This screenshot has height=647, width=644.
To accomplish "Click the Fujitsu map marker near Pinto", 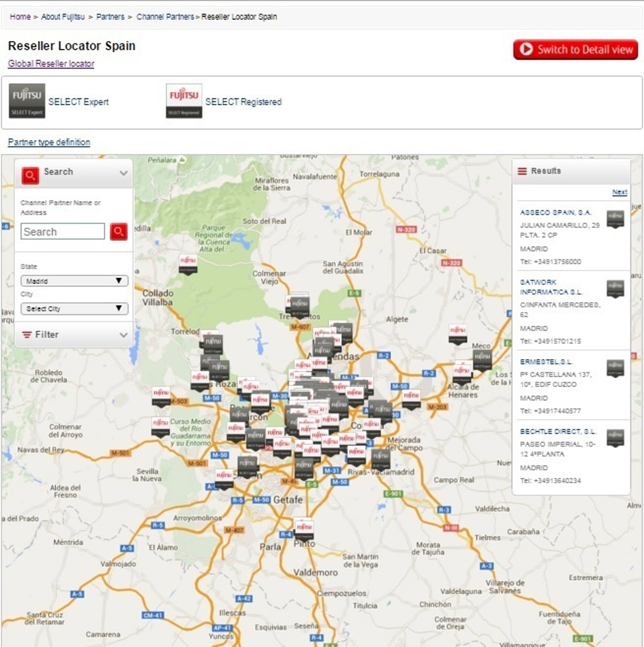I will 305,530.
